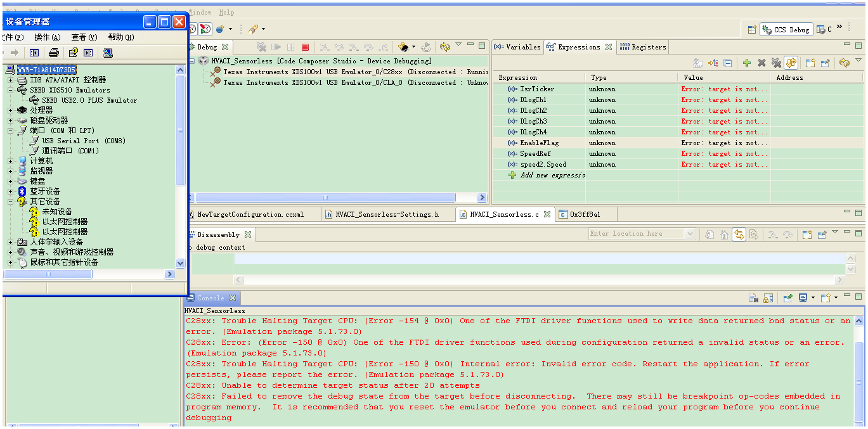
Task: Toggle Link with Active Debug Context in Disassembly
Action: [739, 234]
